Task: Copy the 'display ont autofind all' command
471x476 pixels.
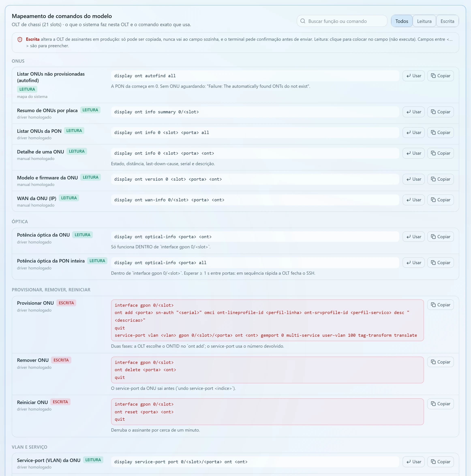Action: [440, 76]
